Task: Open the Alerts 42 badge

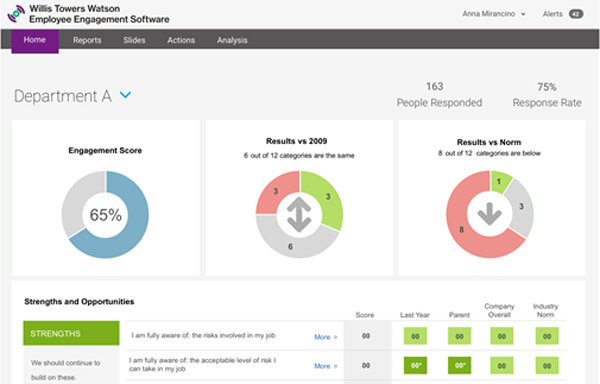Action: pyautogui.click(x=576, y=14)
